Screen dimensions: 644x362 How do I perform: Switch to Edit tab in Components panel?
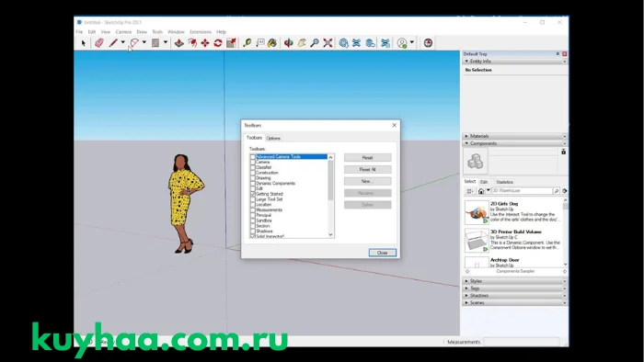pyautogui.click(x=484, y=182)
